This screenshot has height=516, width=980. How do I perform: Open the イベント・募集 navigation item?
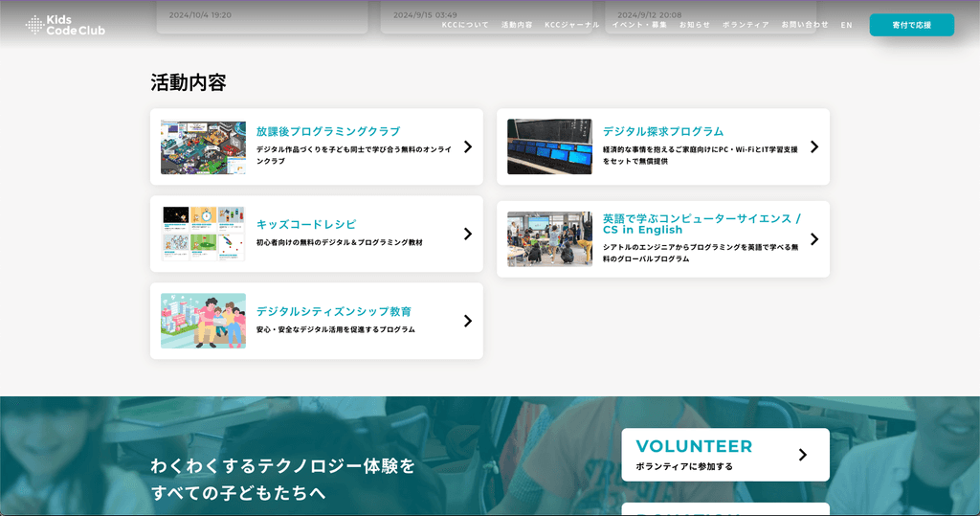pos(639,25)
